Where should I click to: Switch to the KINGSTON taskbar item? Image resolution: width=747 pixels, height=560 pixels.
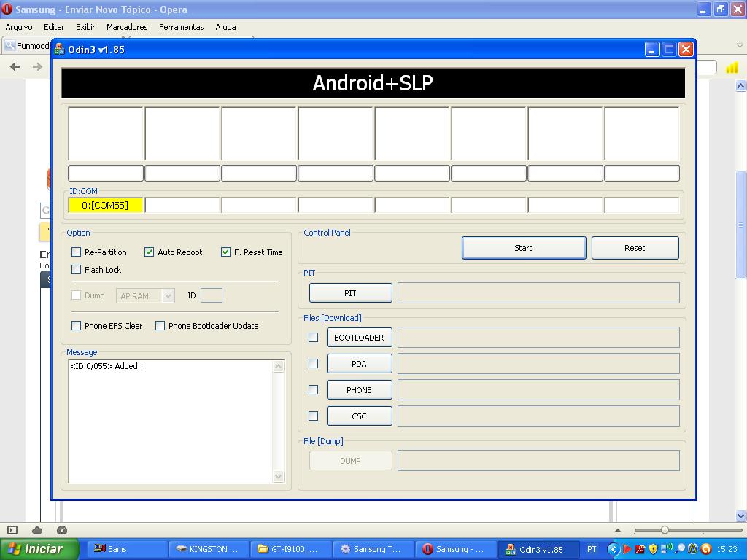[209, 549]
